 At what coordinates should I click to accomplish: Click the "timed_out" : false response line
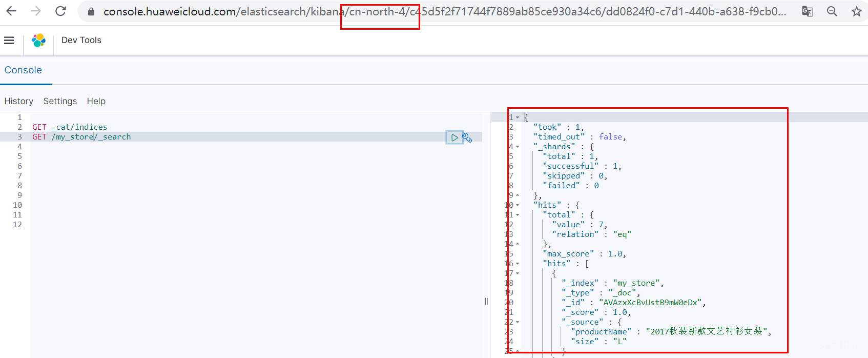click(580, 137)
